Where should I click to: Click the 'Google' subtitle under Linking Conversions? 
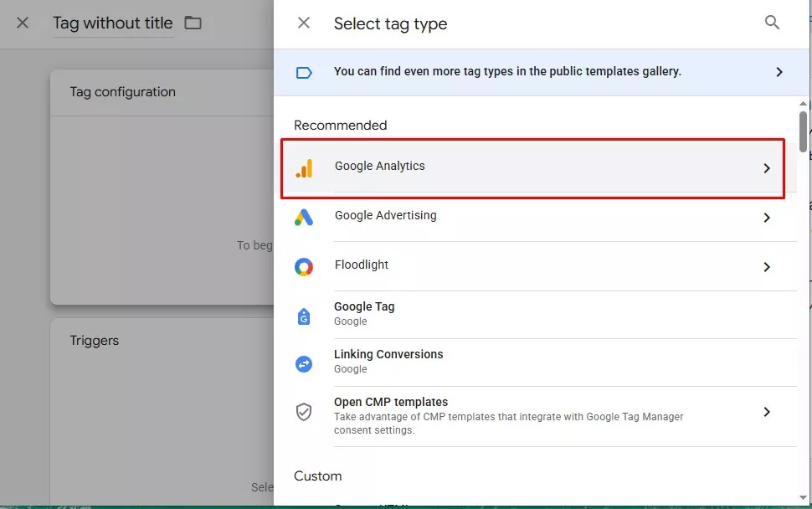[x=350, y=369]
